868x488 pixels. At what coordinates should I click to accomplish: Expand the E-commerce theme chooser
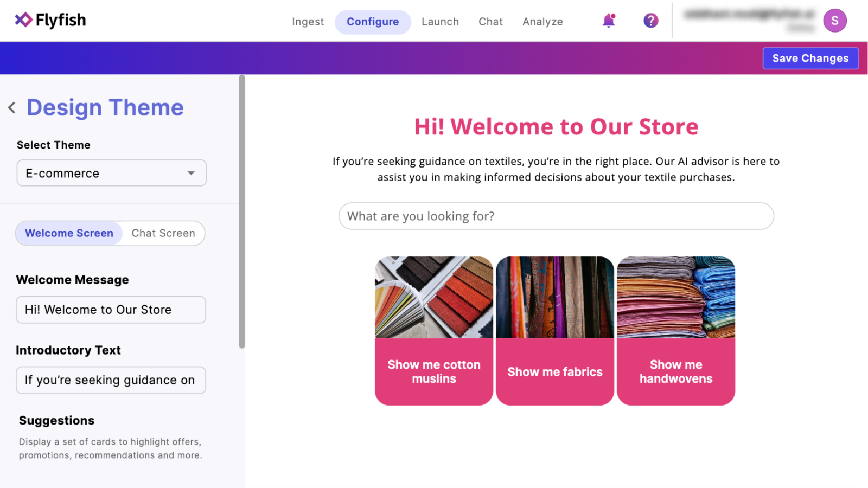(x=111, y=173)
